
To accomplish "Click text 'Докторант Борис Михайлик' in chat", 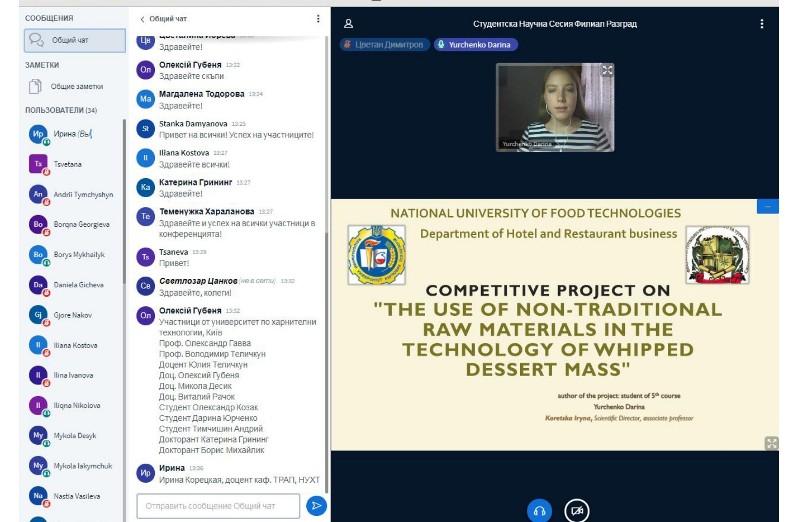I will (x=211, y=450).
